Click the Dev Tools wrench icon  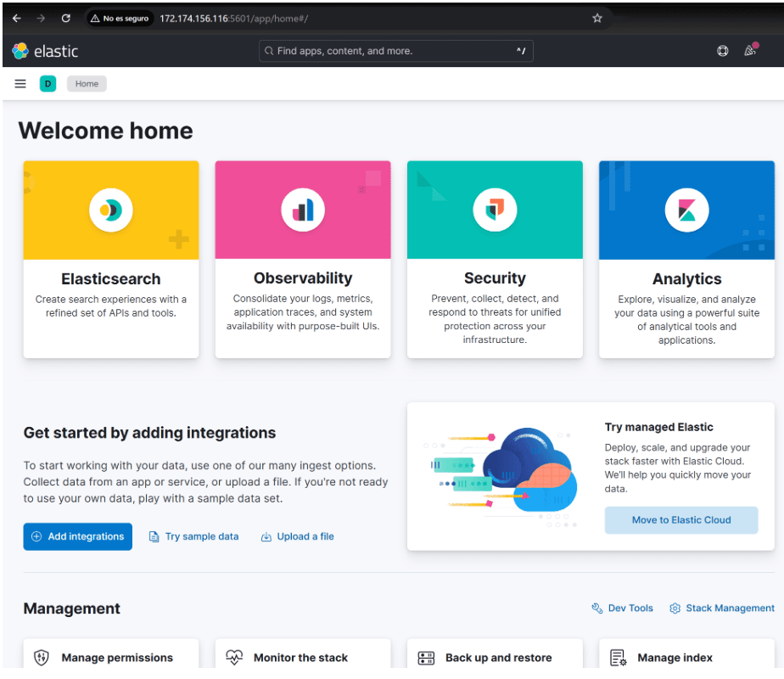tap(596, 608)
